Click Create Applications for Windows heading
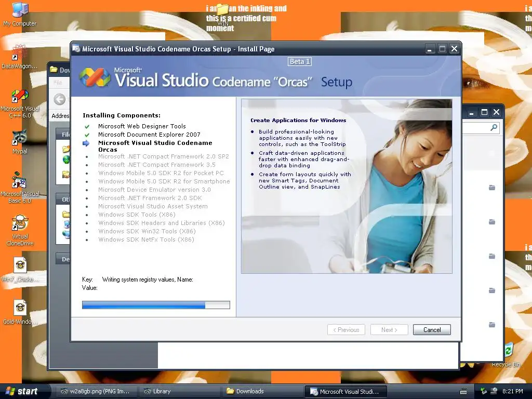Image resolution: width=532 pixels, height=399 pixels. click(x=298, y=120)
